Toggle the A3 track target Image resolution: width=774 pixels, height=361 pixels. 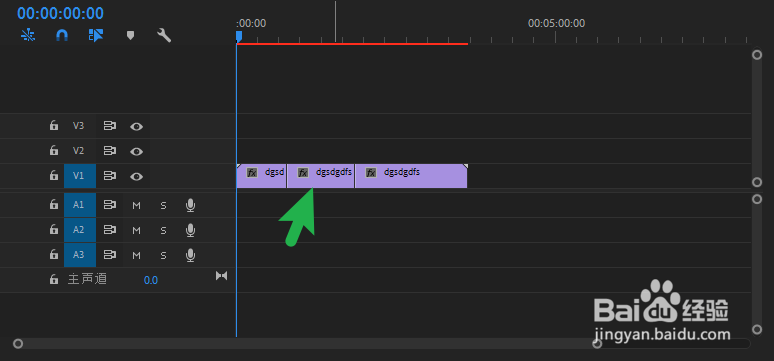tap(79, 255)
